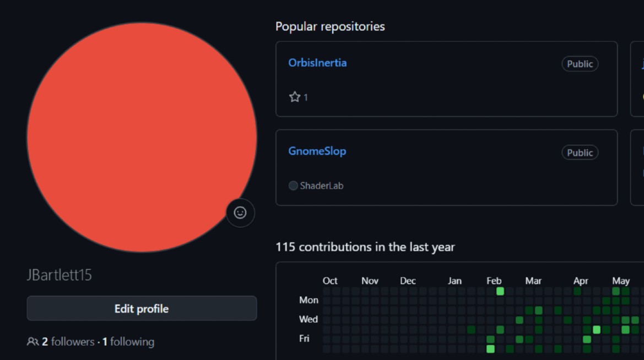Pick the brightest Thursday cell in April
644x360 pixels.
597,330
